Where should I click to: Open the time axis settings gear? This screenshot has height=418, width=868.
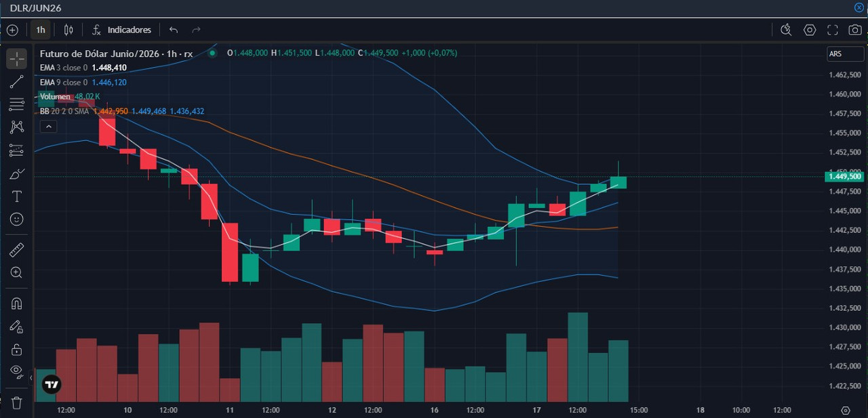click(846, 411)
